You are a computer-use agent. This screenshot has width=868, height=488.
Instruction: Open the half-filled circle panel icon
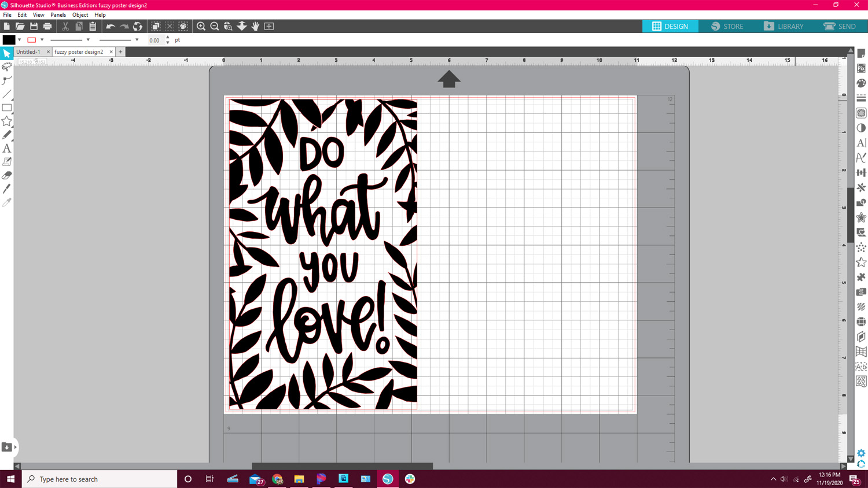pyautogui.click(x=861, y=128)
